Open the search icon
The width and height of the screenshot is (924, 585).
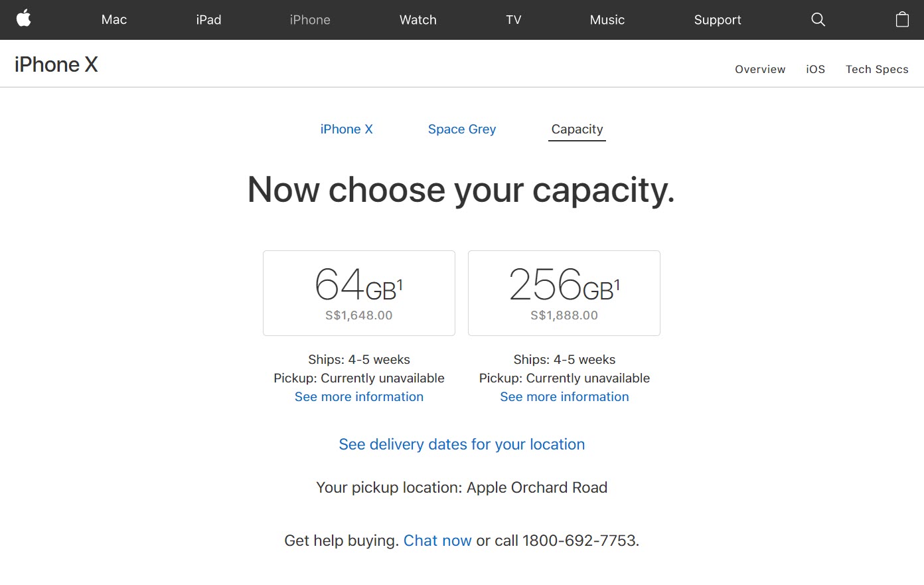pyautogui.click(x=818, y=19)
